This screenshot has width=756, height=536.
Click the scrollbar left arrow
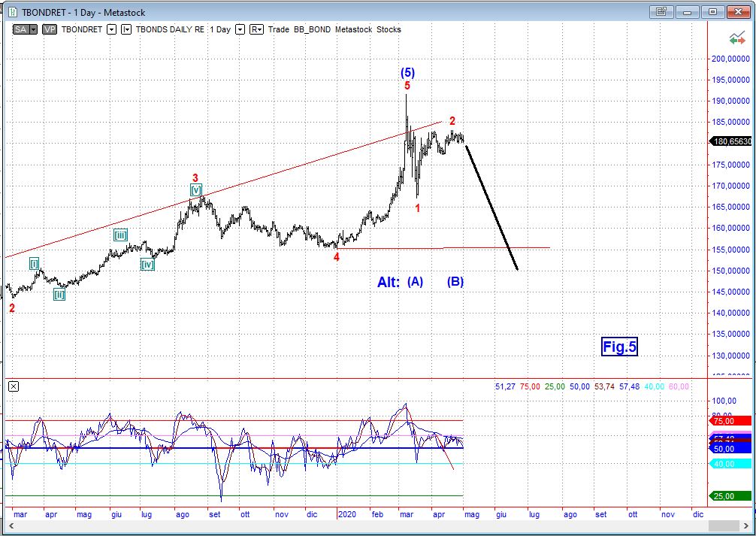pos(11,526)
